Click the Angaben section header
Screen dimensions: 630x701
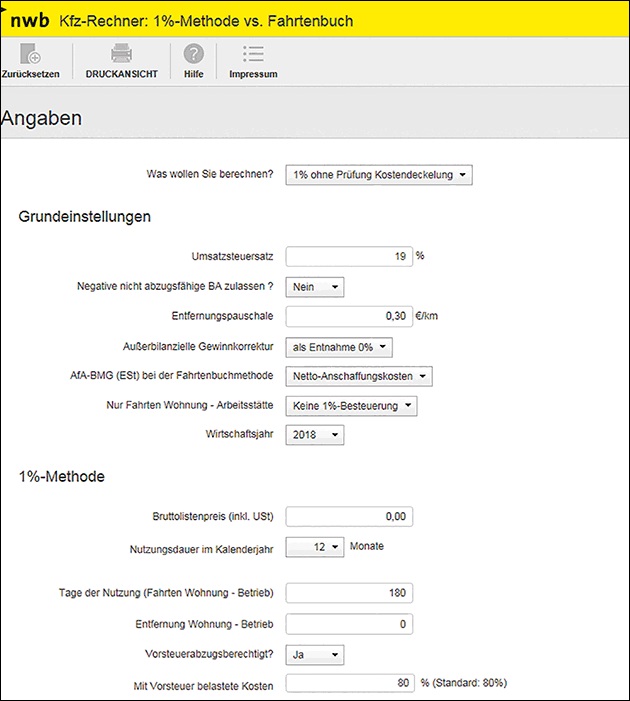(42, 118)
